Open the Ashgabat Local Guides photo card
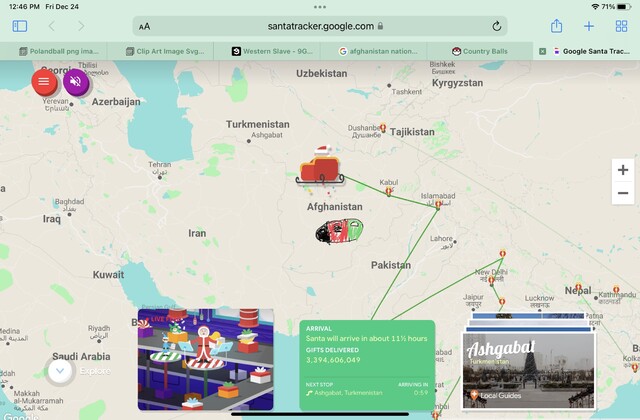 [x=529, y=370]
